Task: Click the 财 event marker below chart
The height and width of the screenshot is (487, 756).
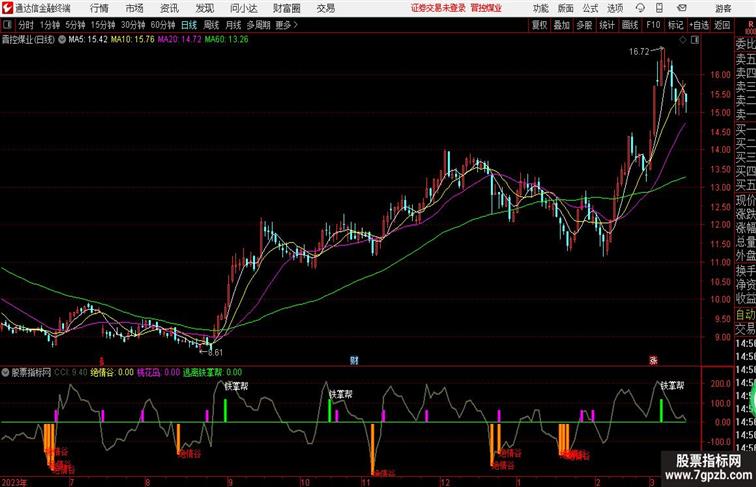Action: pyautogui.click(x=354, y=360)
